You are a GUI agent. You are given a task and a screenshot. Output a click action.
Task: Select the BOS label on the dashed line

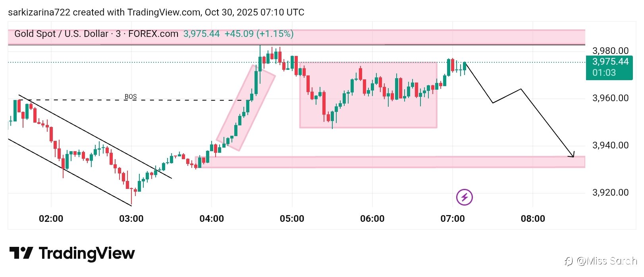[x=131, y=96]
